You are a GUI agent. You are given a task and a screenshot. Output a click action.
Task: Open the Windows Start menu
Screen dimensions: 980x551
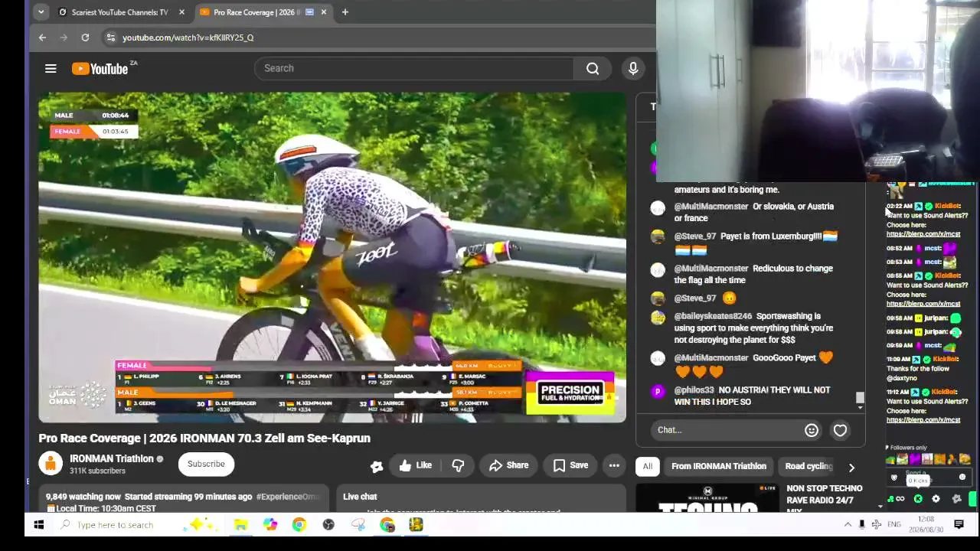pyautogui.click(x=39, y=525)
